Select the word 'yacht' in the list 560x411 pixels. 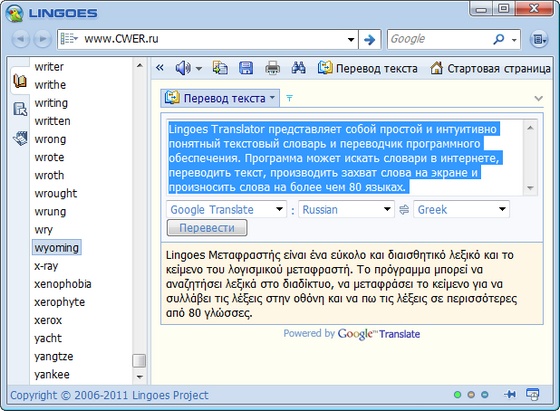[x=48, y=338]
